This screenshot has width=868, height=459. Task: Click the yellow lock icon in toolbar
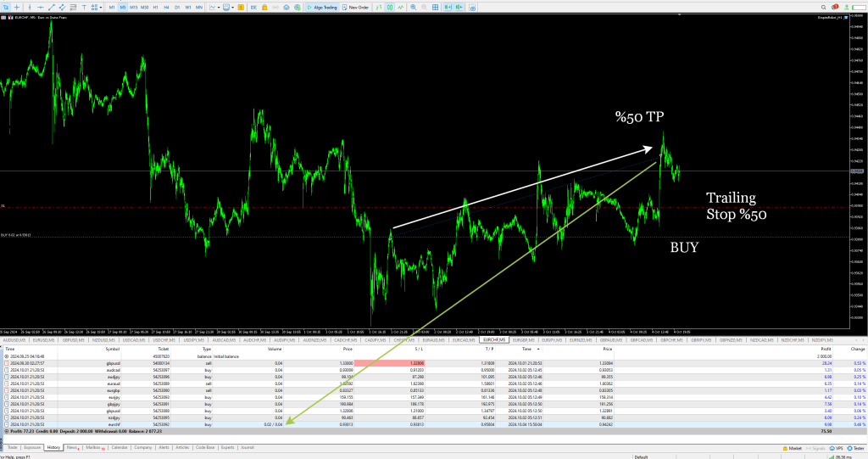click(264, 7)
